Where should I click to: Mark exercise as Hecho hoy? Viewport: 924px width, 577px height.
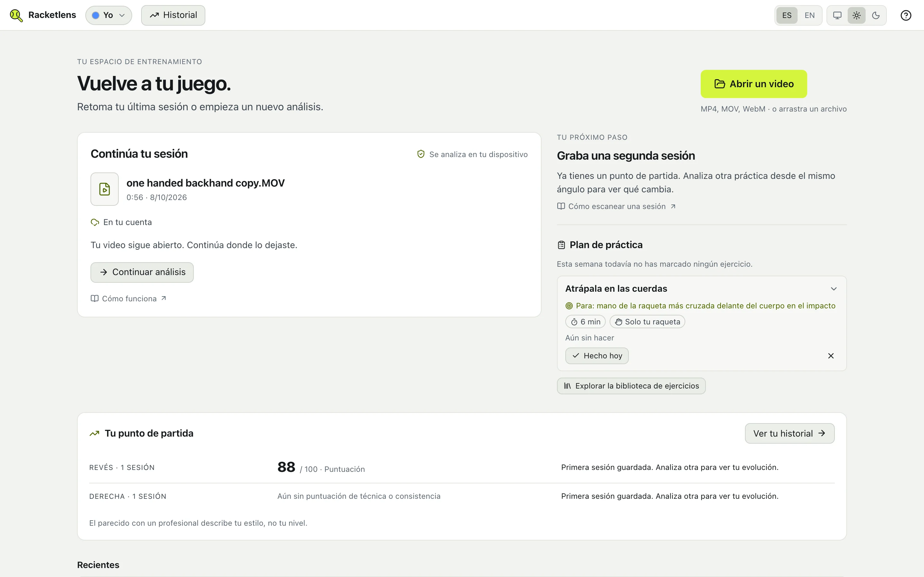pyautogui.click(x=597, y=356)
